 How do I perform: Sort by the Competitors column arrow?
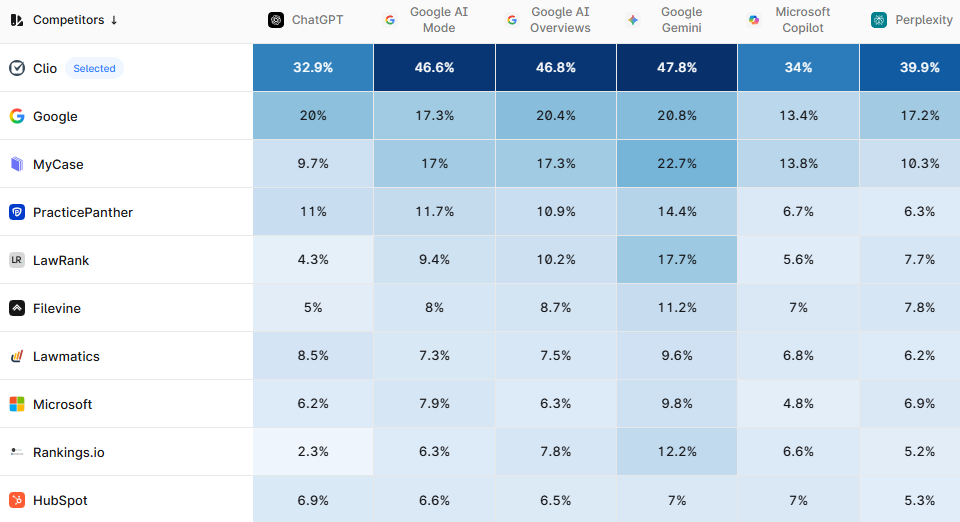[114, 20]
